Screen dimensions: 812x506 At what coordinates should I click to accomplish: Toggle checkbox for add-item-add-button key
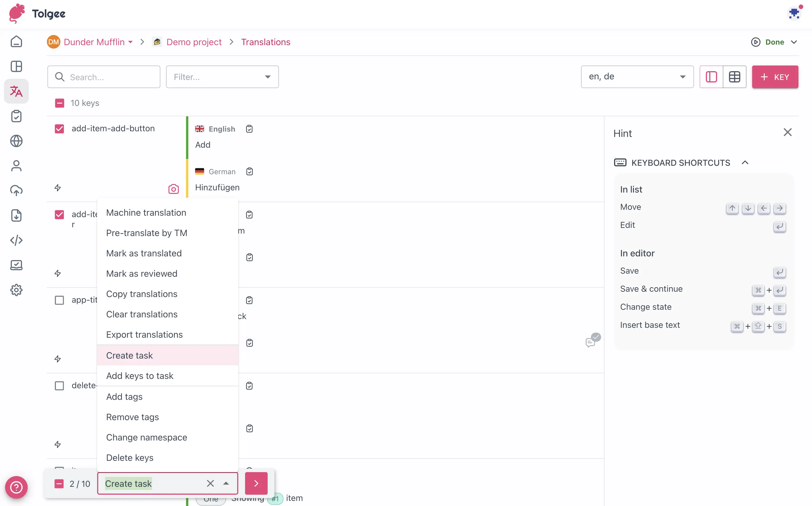tap(59, 128)
